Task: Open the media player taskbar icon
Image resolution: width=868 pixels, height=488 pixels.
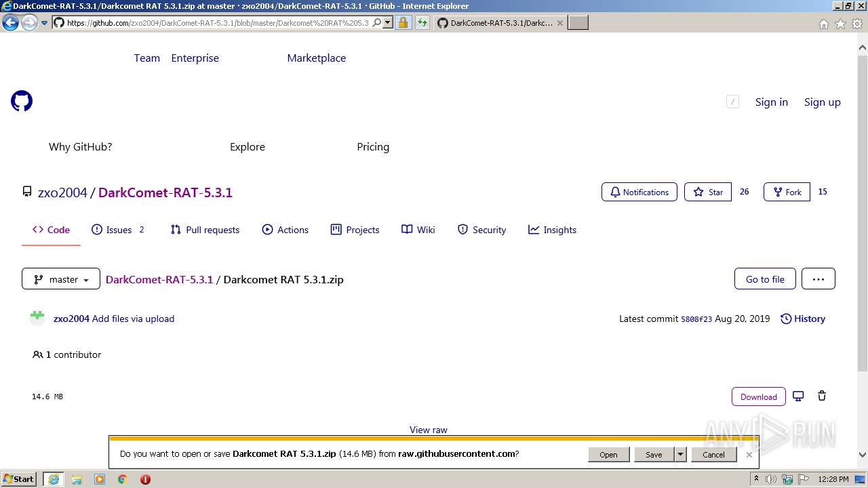Action: [100, 479]
